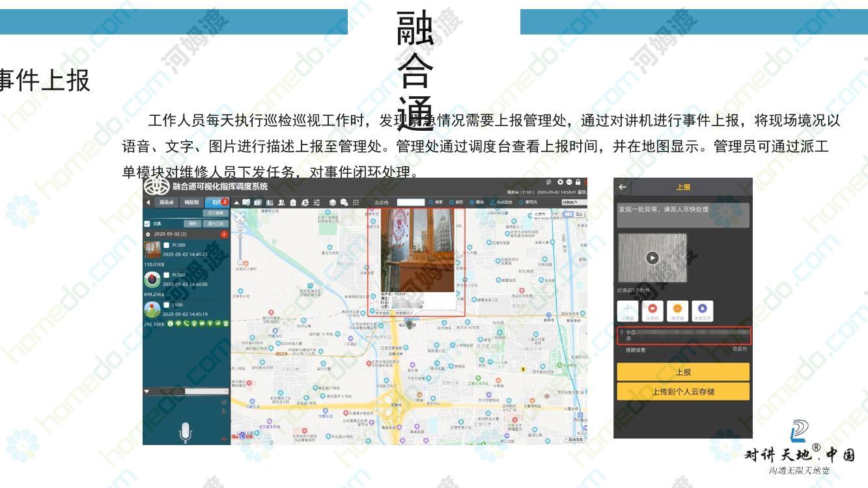Click the delete trash icon in L500 row
The width and height of the screenshot is (868, 488).
225,323
